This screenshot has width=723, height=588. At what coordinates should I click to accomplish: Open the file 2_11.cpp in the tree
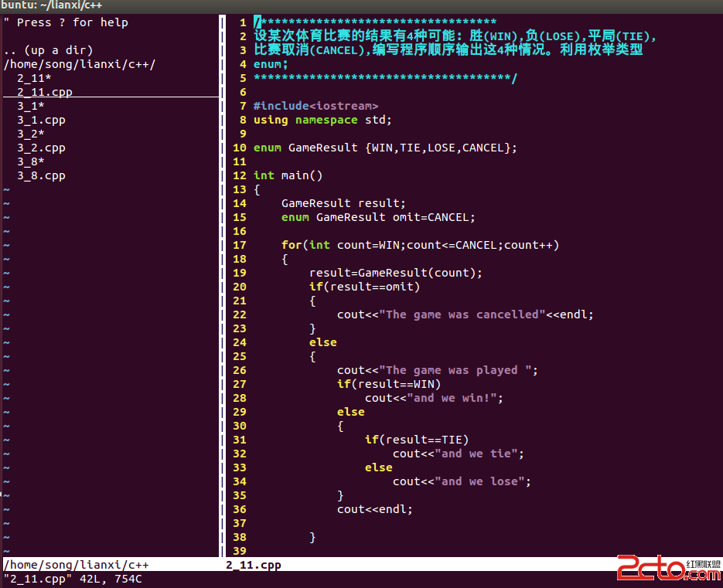pos(45,92)
